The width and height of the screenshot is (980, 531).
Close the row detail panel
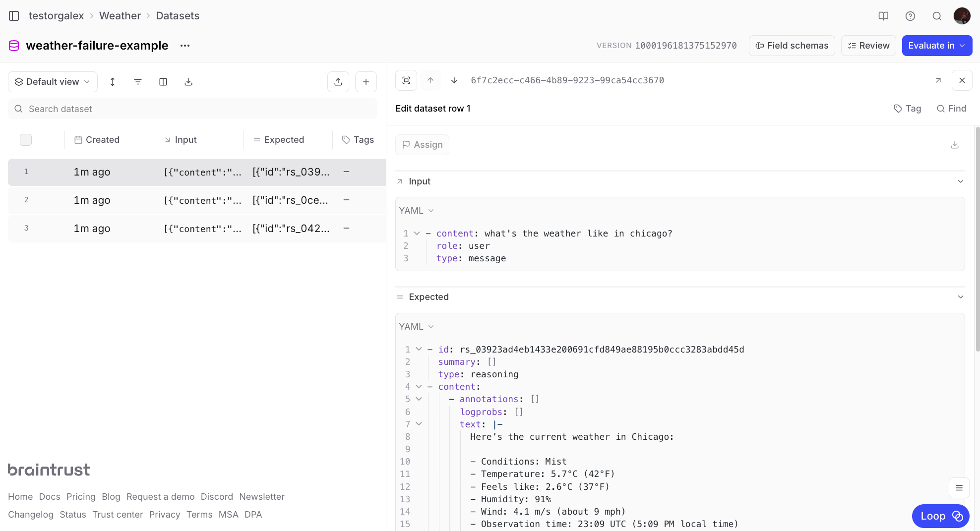click(x=962, y=80)
